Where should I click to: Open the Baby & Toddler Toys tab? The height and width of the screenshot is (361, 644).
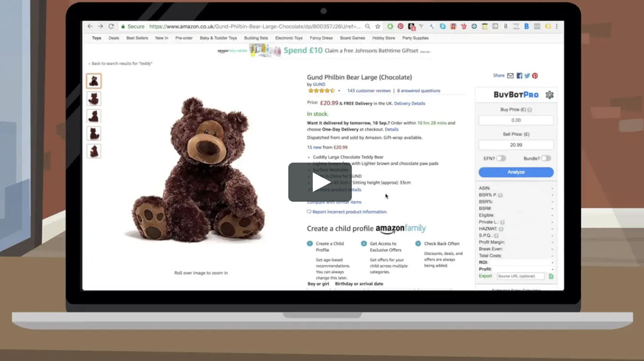pyautogui.click(x=218, y=38)
